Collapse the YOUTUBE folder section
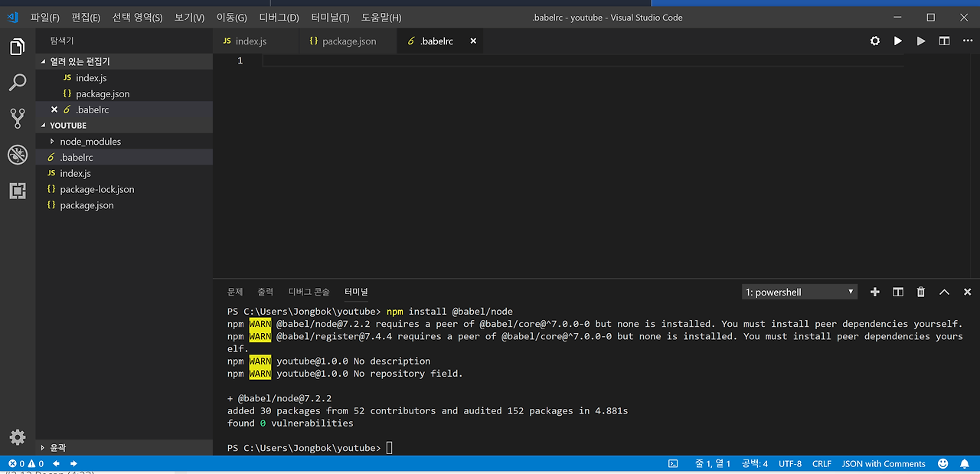 click(124, 126)
